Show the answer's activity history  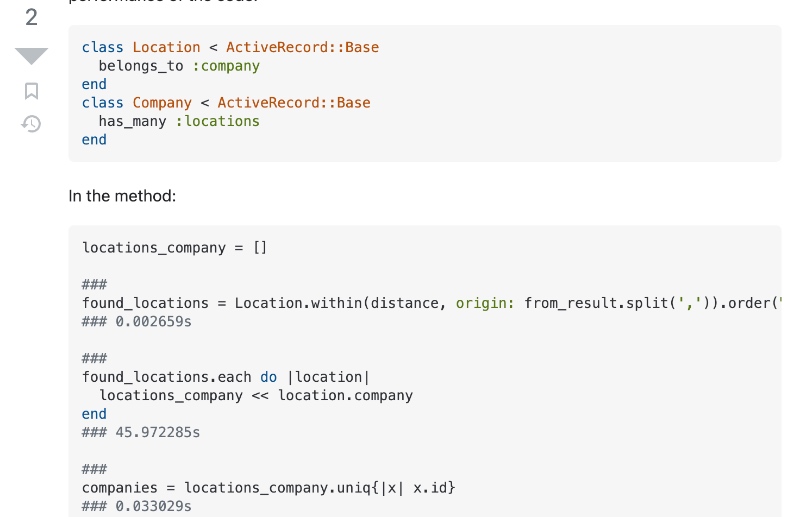point(31,124)
